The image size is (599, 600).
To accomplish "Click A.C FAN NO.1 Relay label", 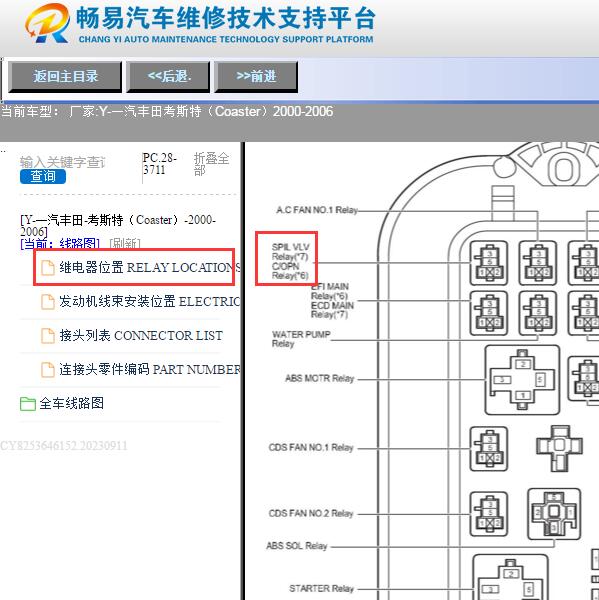I will pyautogui.click(x=317, y=210).
